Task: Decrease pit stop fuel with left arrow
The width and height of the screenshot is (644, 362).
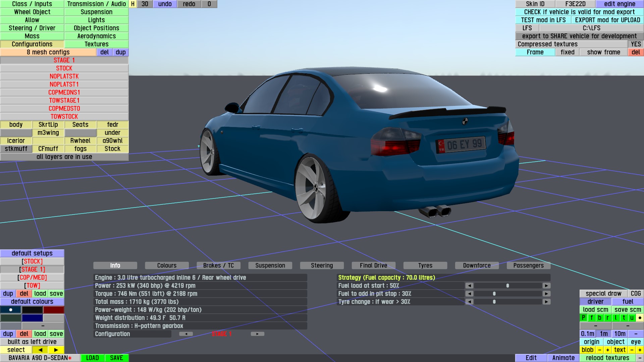Action: (469, 294)
